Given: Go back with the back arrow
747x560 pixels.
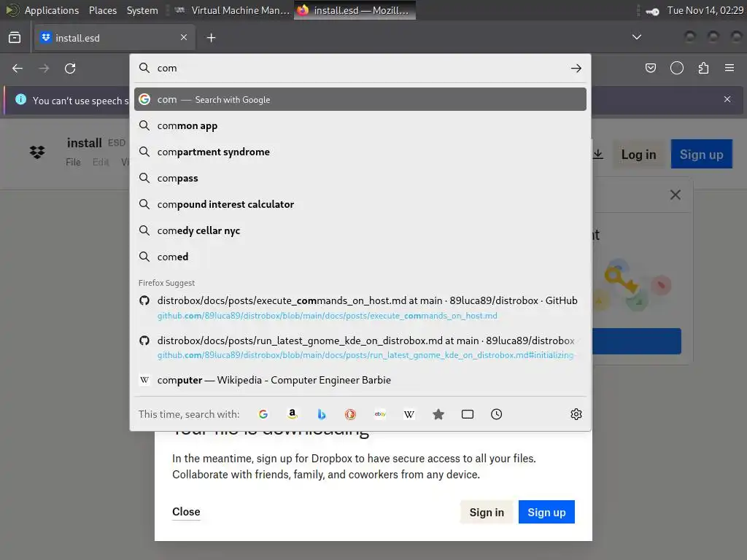Looking at the screenshot, I should [18, 68].
